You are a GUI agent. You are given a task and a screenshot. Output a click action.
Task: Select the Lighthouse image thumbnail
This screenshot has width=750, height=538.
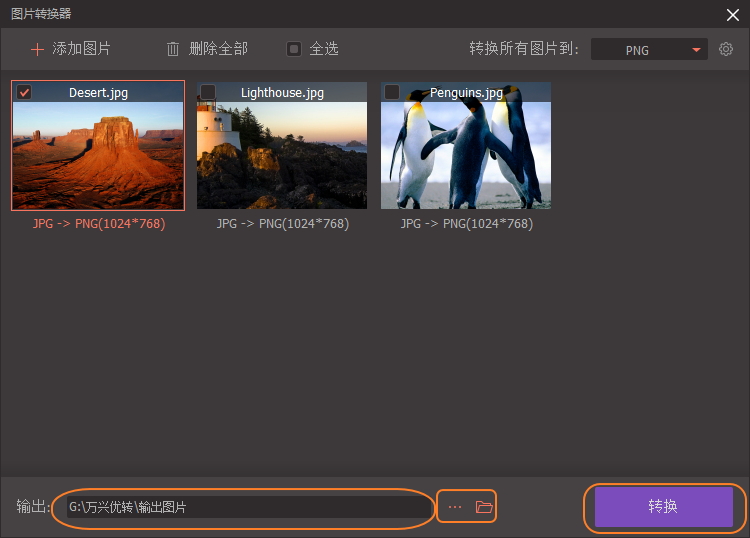click(x=282, y=145)
